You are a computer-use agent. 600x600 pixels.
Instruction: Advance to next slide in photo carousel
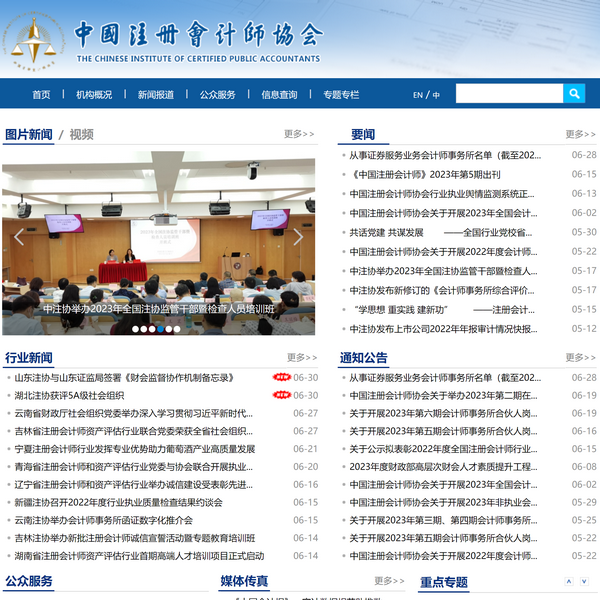[297, 237]
